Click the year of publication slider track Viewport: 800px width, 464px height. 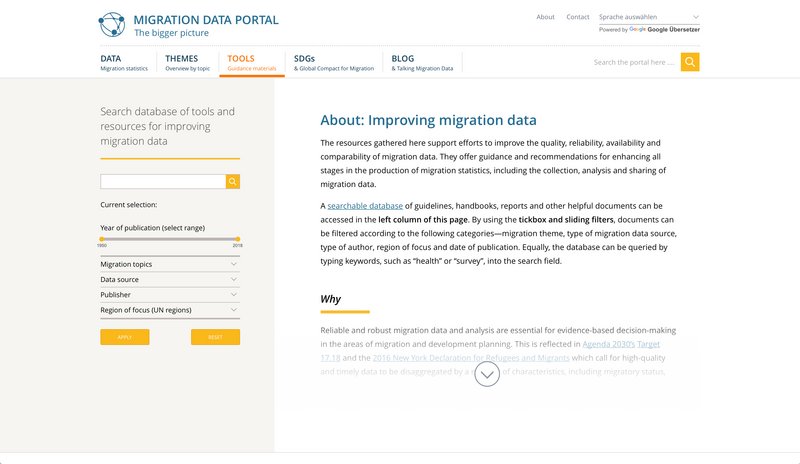pos(169,239)
